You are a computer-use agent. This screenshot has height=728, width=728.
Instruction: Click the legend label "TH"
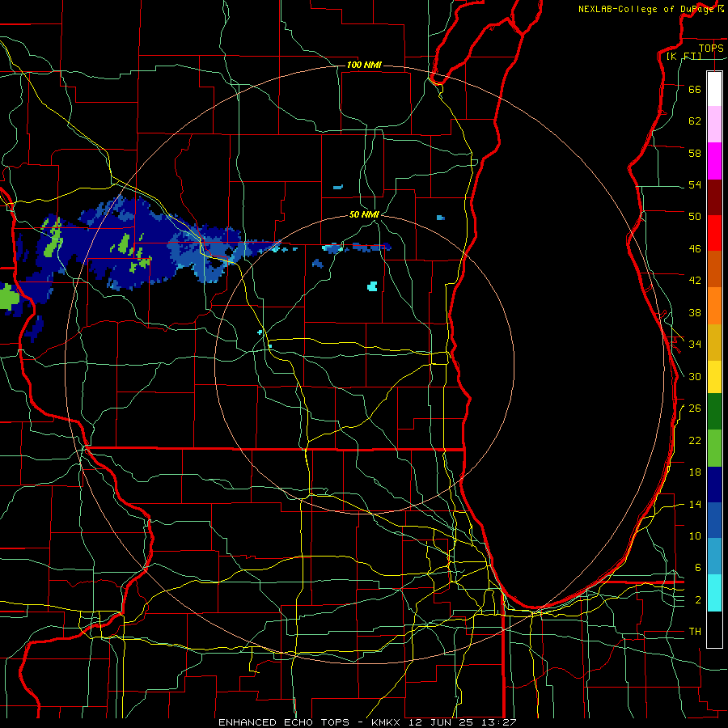pos(695,632)
